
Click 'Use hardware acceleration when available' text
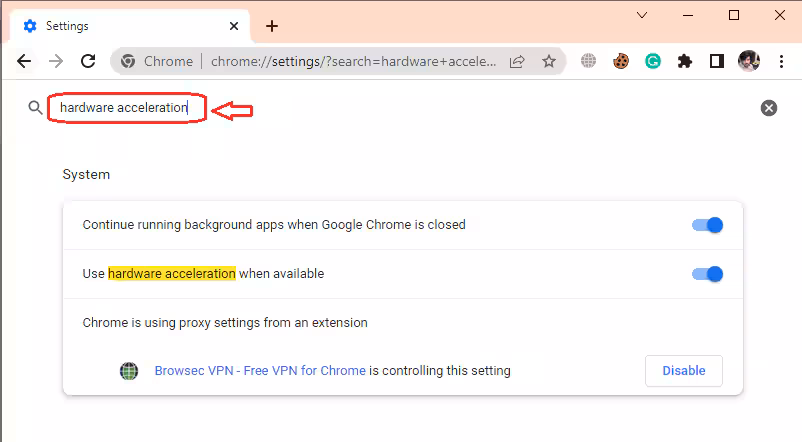pos(203,274)
